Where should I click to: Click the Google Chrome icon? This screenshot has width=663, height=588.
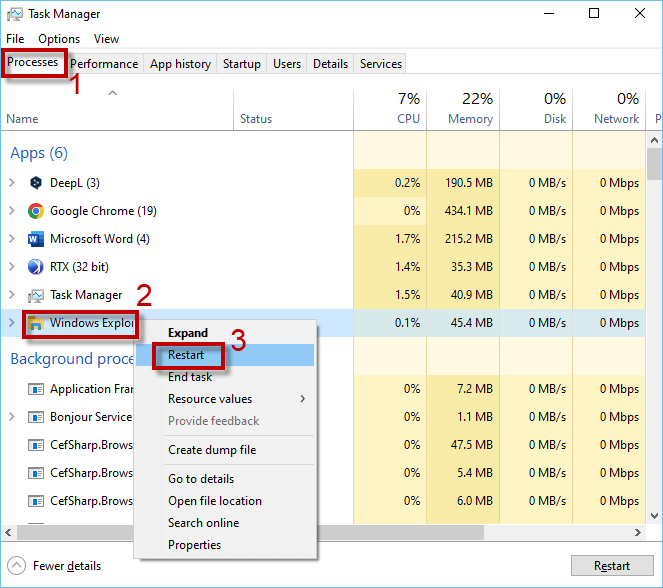36,211
